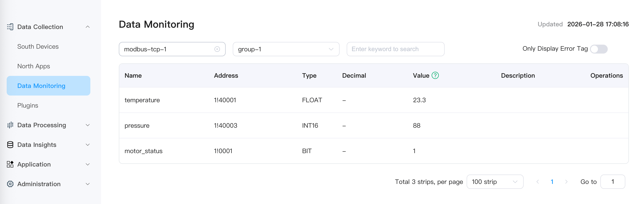Screen dimensions: 644x204
Task: Expand the Data Processing menu section
Action: coord(87,125)
